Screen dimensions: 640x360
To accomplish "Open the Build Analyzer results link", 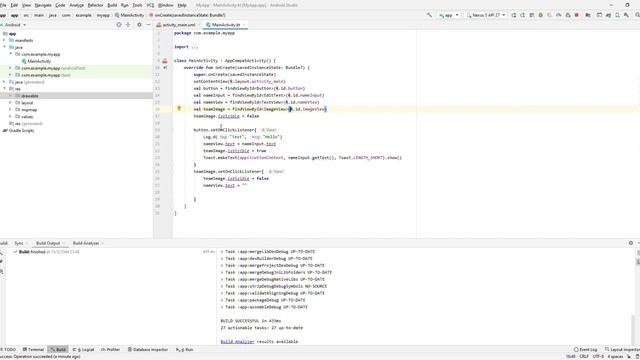I will click(x=237, y=342).
